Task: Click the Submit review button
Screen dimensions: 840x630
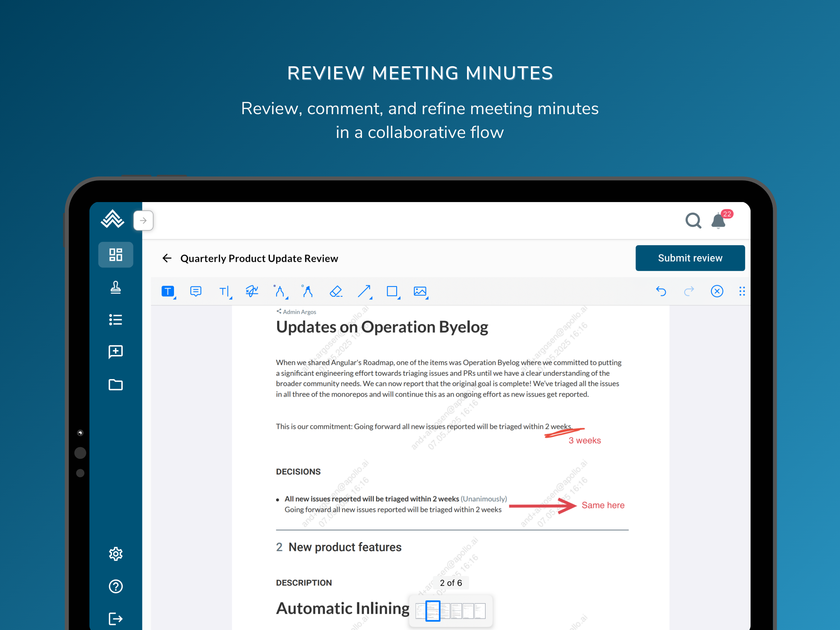Action: 690,258
